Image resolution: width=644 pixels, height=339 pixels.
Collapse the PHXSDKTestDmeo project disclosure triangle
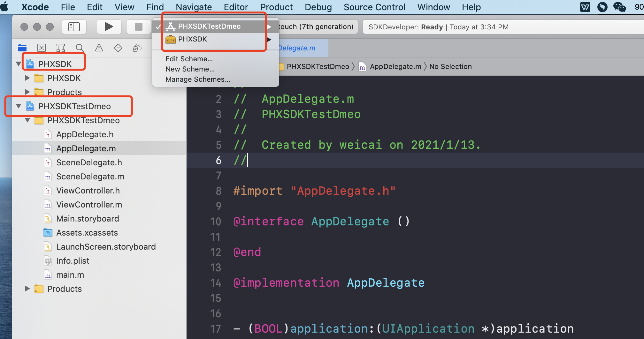[19, 106]
